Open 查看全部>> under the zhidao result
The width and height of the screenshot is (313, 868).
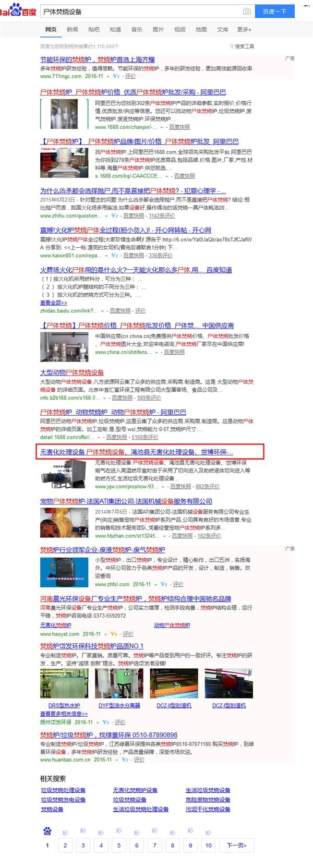click(54, 303)
